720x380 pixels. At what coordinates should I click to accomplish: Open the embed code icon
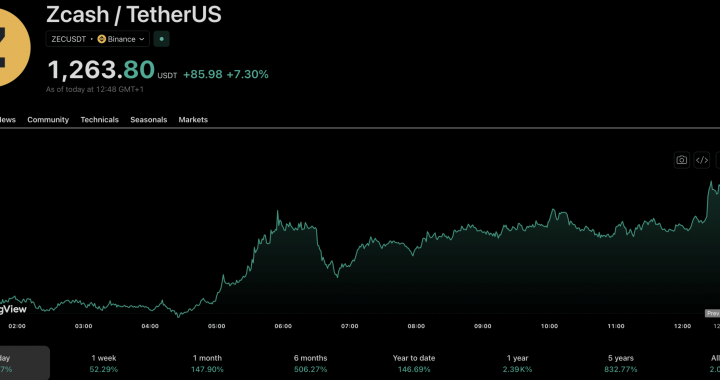pyautogui.click(x=702, y=160)
